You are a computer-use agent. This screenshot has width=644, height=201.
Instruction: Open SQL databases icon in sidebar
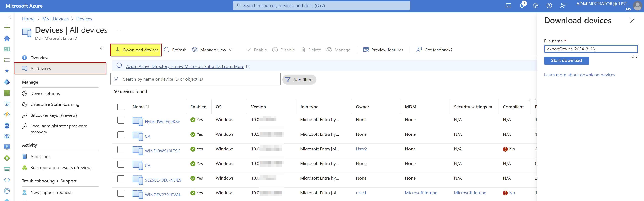[x=7, y=125]
